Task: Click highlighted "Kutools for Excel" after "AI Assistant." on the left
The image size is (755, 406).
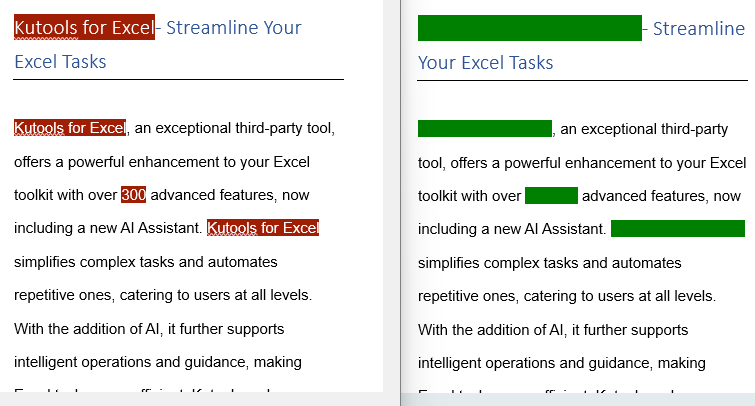Action: coord(262,228)
